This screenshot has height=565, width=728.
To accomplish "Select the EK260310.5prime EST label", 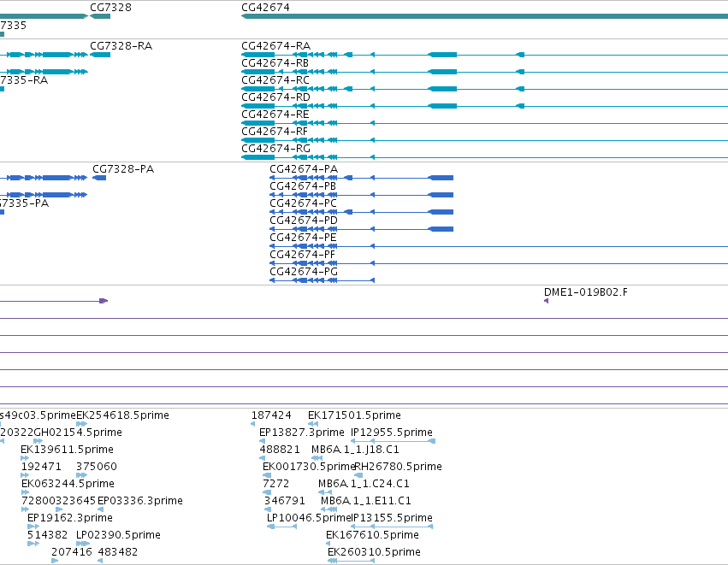I will 374,552.
